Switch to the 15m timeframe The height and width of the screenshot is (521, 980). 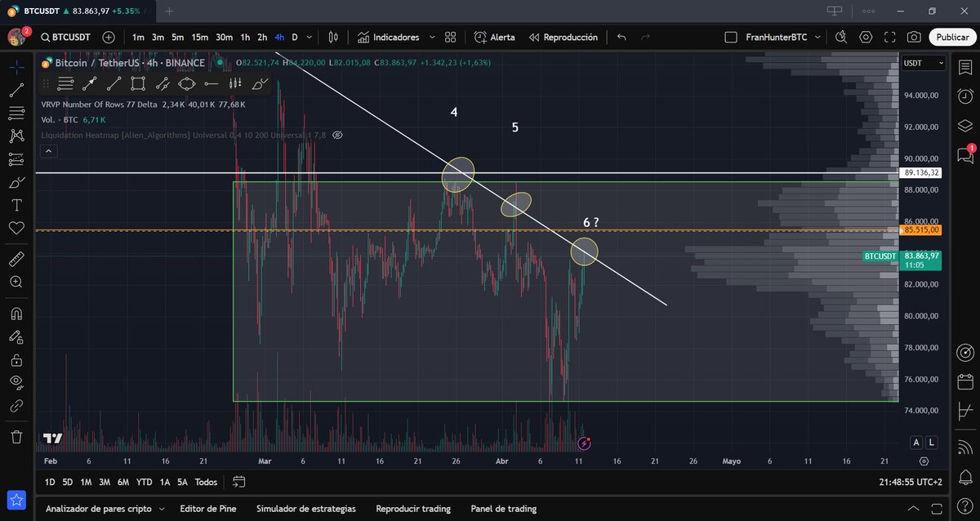(x=199, y=38)
